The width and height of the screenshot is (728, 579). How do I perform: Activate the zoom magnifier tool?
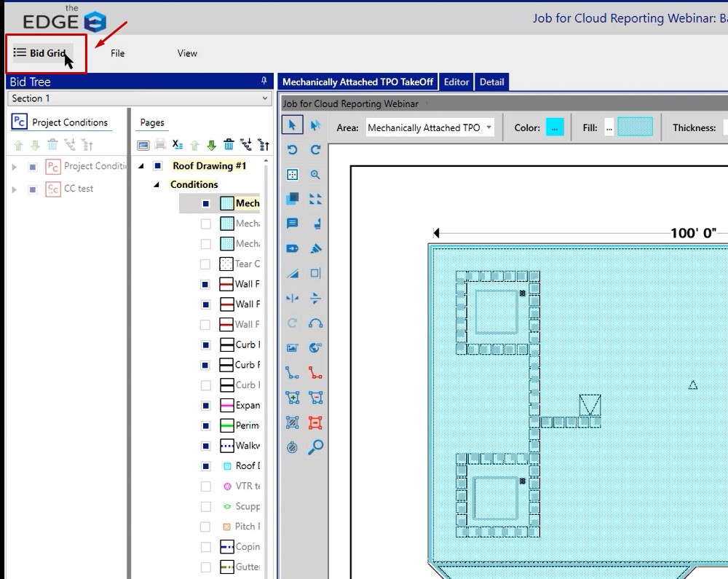(x=315, y=175)
